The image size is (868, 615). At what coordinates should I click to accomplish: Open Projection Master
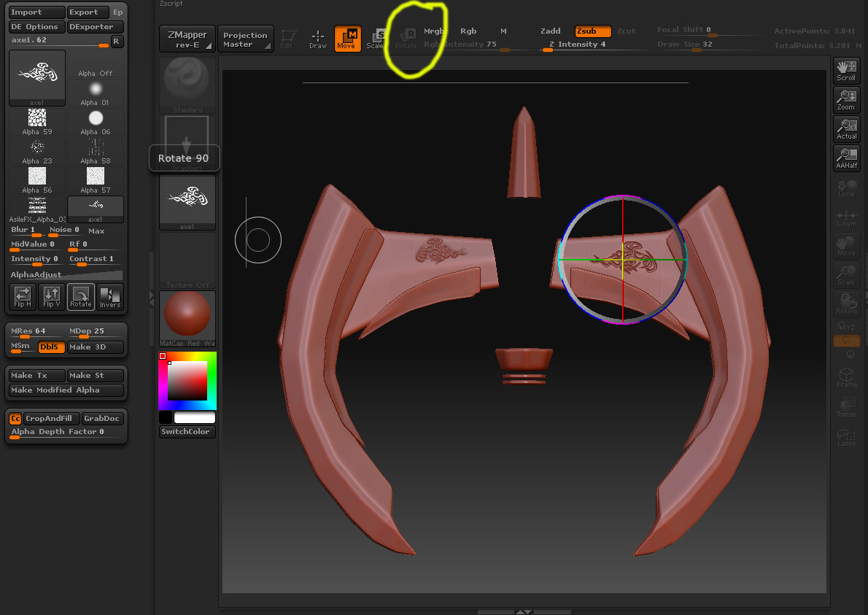[x=245, y=39]
